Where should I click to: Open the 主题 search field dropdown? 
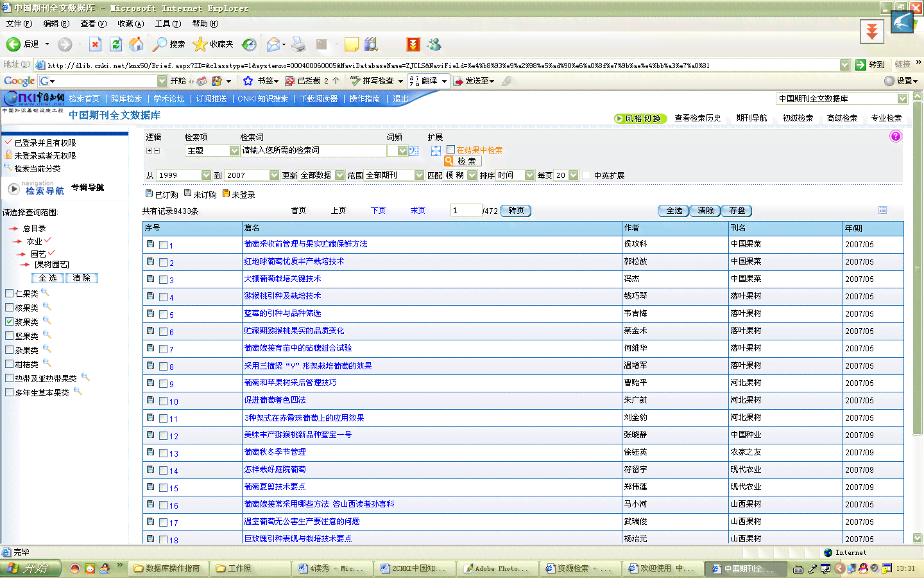(x=234, y=150)
